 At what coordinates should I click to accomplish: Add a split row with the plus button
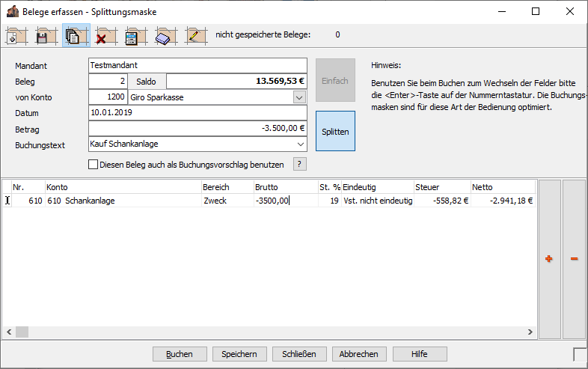click(x=549, y=259)
